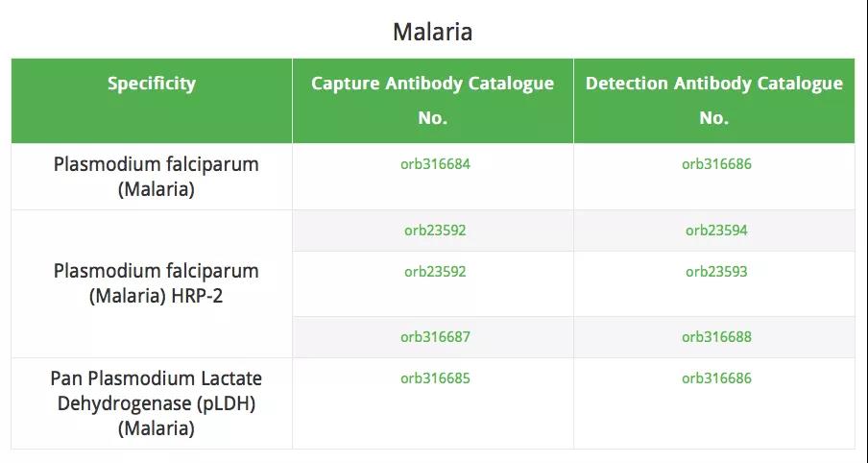Click the word HRP-2 in the specificity column

tap(226, 296)
